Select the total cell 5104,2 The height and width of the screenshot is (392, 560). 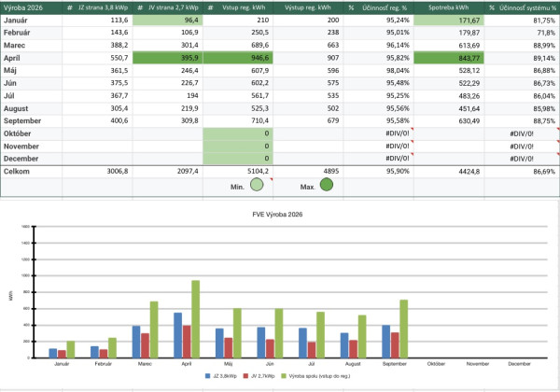238,172
